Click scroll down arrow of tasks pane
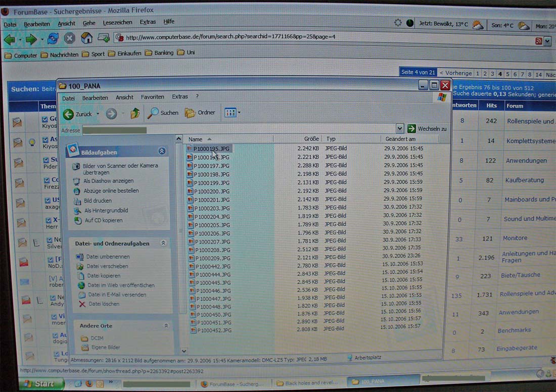Screen dimensions: 556x392 point(184,351)
